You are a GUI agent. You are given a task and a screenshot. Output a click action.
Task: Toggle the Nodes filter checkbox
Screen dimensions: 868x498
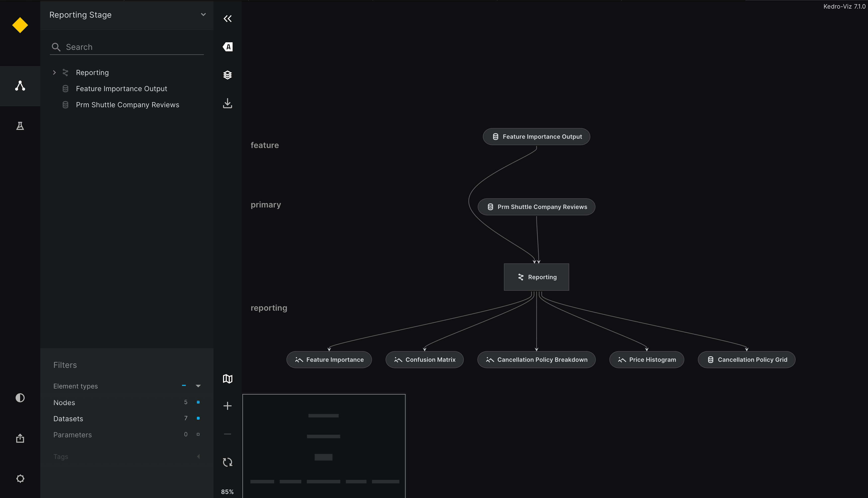tap(198, 402)
